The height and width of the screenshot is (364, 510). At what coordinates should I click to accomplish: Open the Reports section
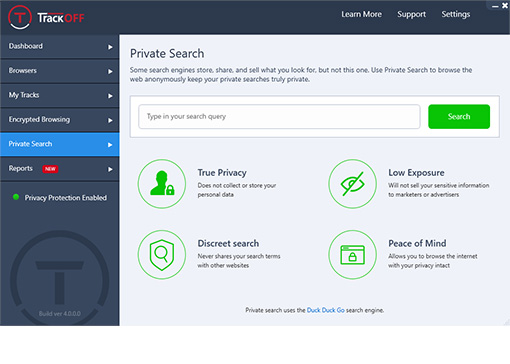coord(60,169)
